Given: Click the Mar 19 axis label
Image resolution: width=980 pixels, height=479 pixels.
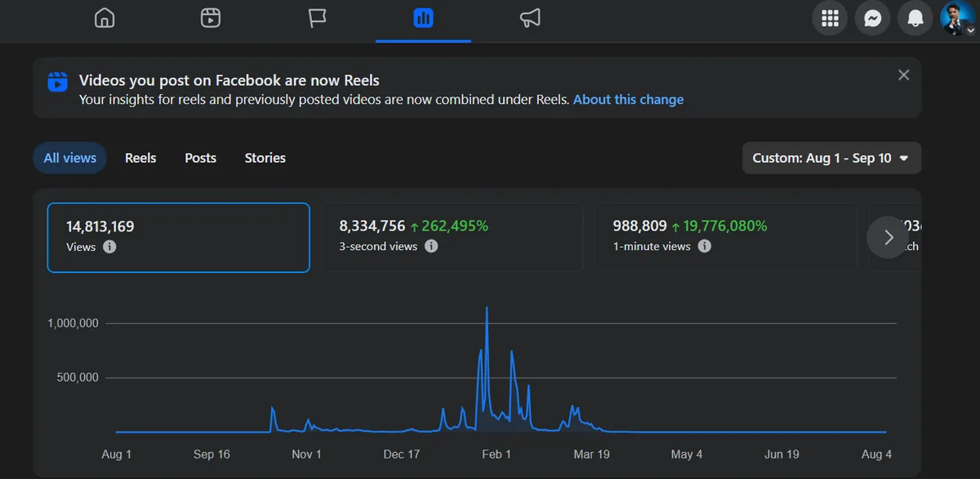Looking at the screenshot, I should (591, 454).
